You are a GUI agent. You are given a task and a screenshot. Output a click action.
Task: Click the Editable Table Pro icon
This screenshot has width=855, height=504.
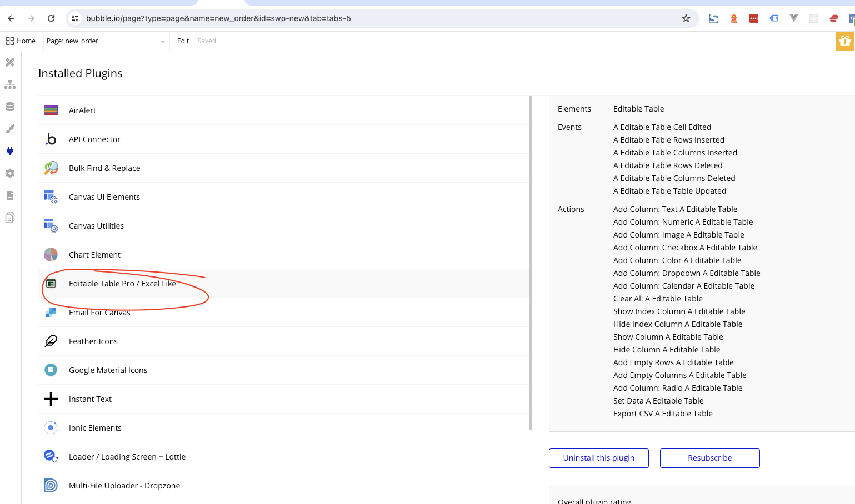pyautogui.click(x=51, y=284)
